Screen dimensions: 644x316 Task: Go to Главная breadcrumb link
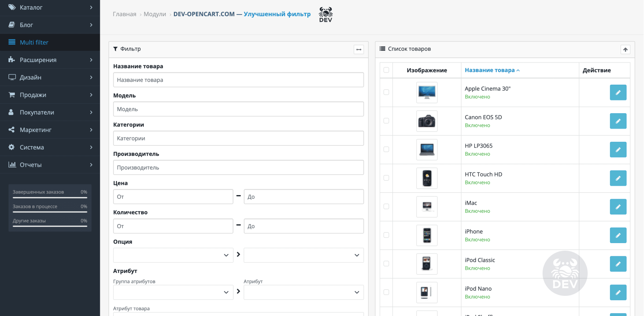click(x=124, y=14)
